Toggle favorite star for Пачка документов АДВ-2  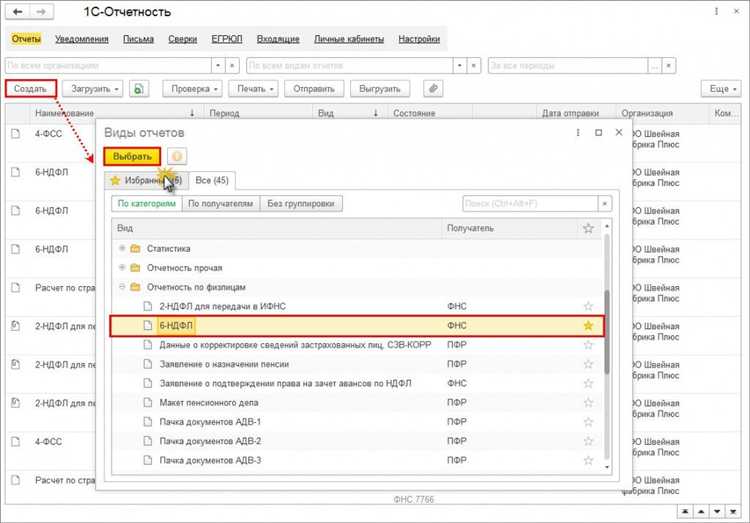tap(588, 441)
